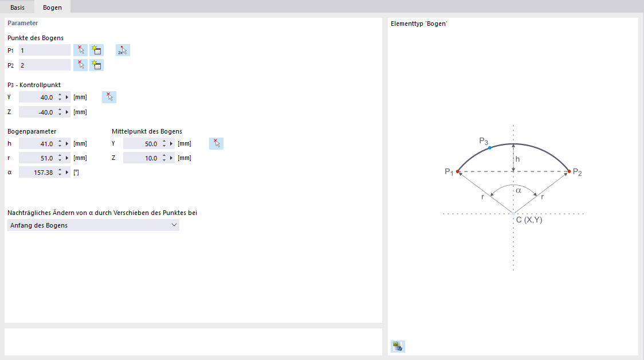Viewport: 644px width, 360px height.
Task: Pick P3 control point graphically
Action: [109, 97]
